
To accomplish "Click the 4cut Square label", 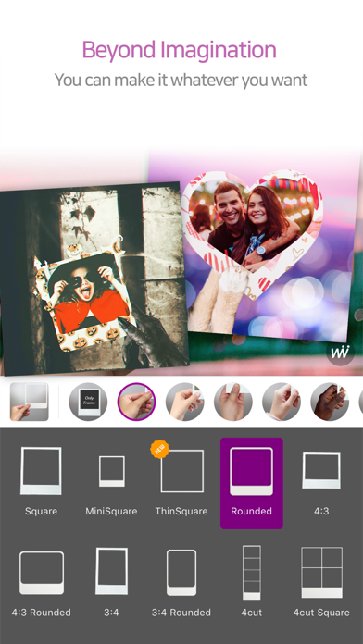I will coord(321,613).
